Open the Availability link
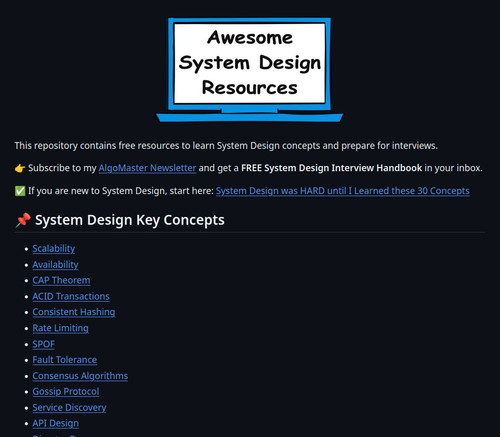Viewport: 500px width, 437px height. (x=55, y=265)
